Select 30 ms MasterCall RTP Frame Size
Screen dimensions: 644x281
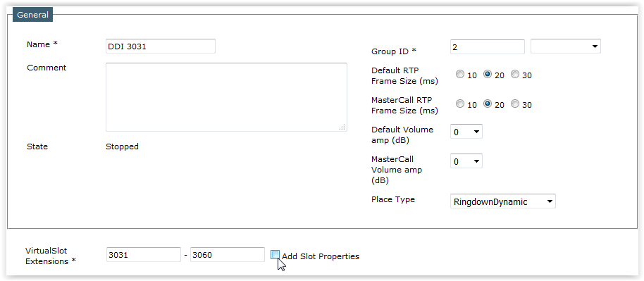(515, 104)
